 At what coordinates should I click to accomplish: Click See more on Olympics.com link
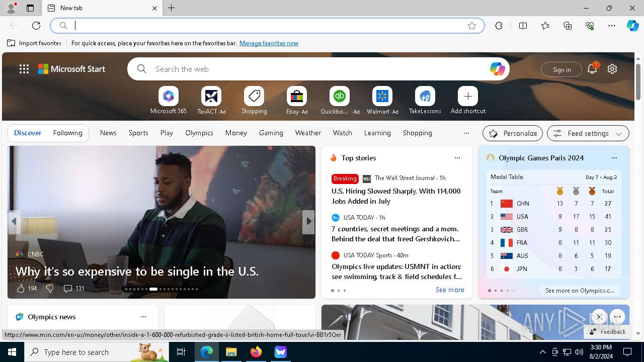580,291
